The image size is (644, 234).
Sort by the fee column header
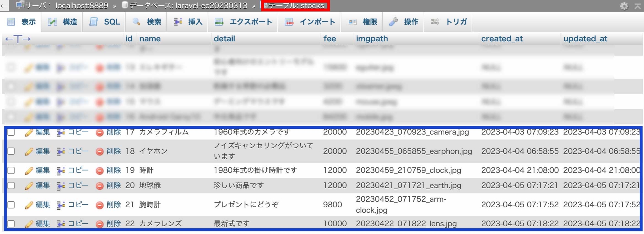(330, 39)
